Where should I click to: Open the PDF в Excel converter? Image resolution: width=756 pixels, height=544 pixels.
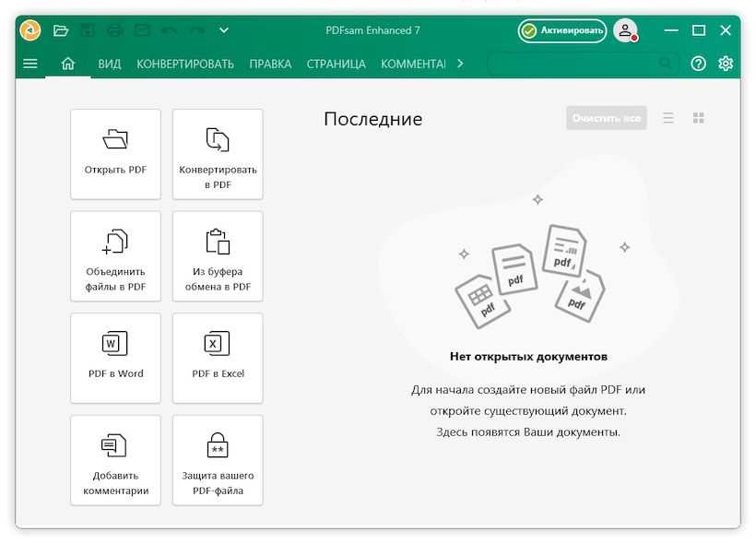pyautogui.click(x=218, y=358)
